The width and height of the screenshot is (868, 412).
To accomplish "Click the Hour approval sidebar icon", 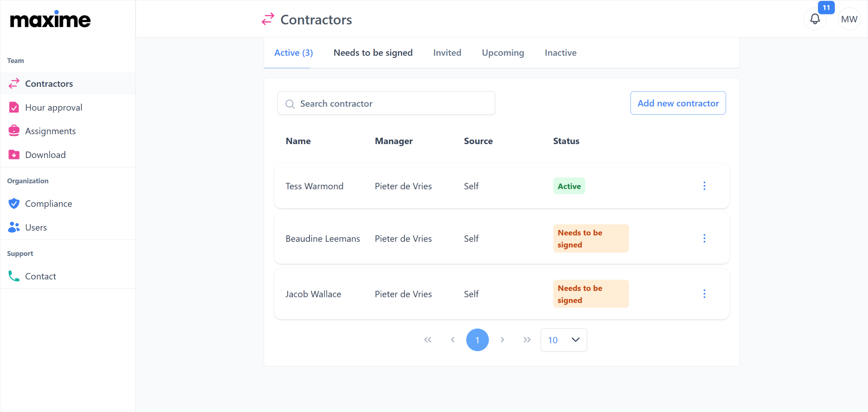I will coord(14,107).
